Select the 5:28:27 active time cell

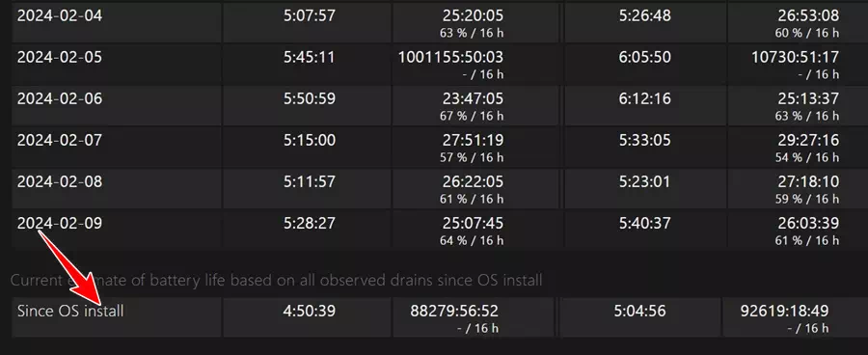pyautogui.click(x=310, y=223)
